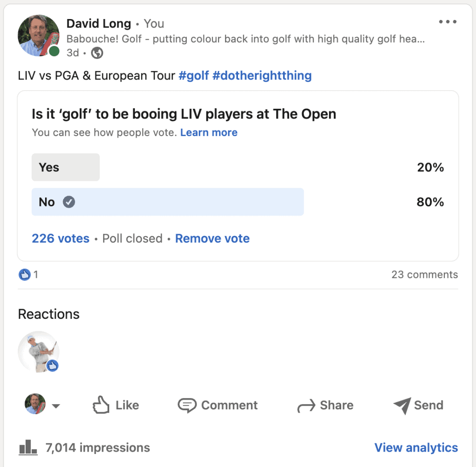The height and width of the screenshot is (467, 476).
Task: Click the globe visibility icon
Action: click(97, 53)
